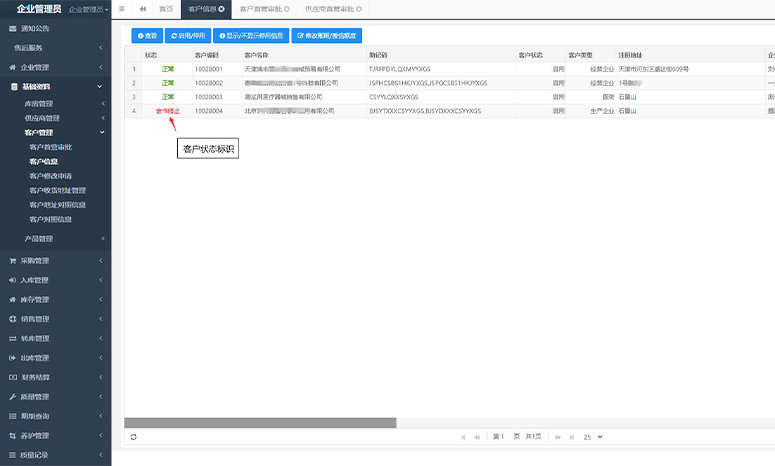The image size is (775, 466).
Task: Click the 通知公告 envelope icon
Action: pos(12,29)
